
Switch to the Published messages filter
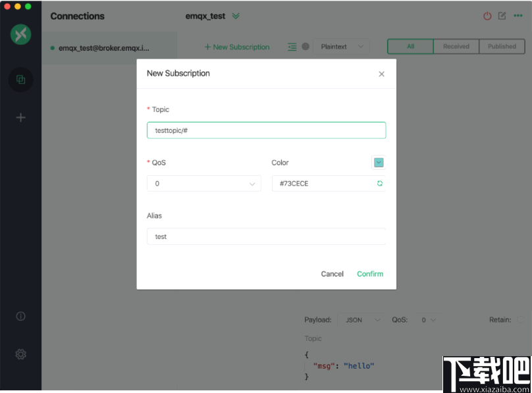coord(502,46)
